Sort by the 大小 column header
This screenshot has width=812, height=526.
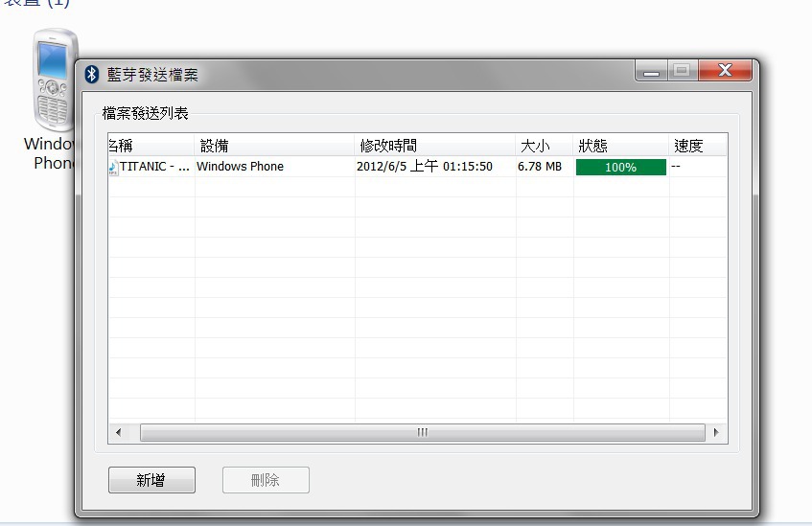[545, 146]
